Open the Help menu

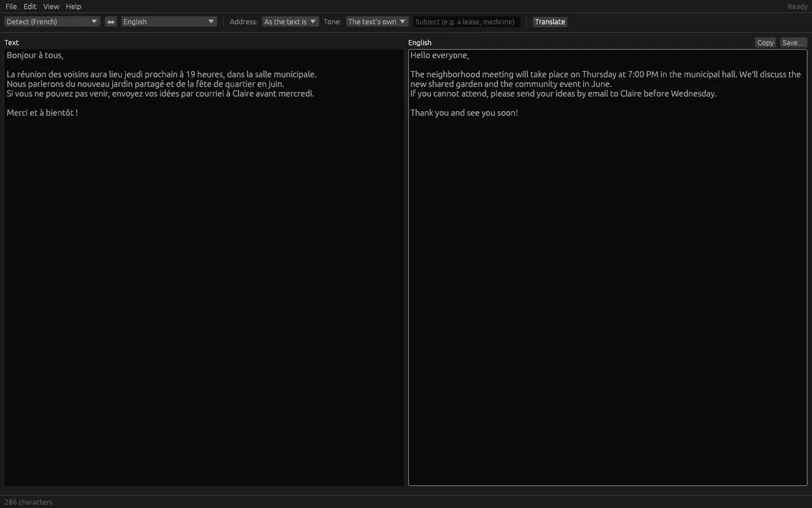click(x=73, y=7)
